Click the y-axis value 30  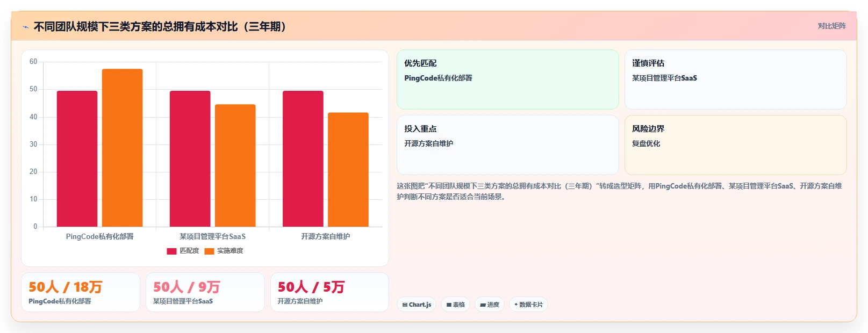(33, 144)
